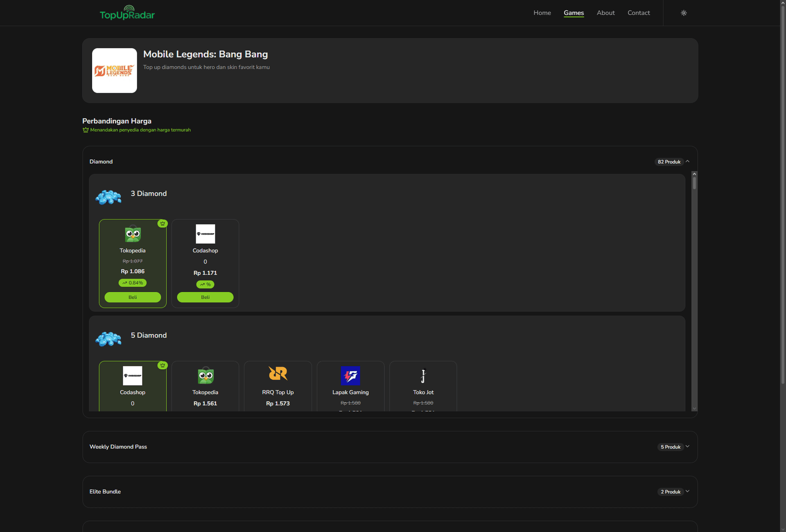Click the crown badge on Codashop 5 Diamond card
Screen dimensions: 786x532
pos(163,365)
